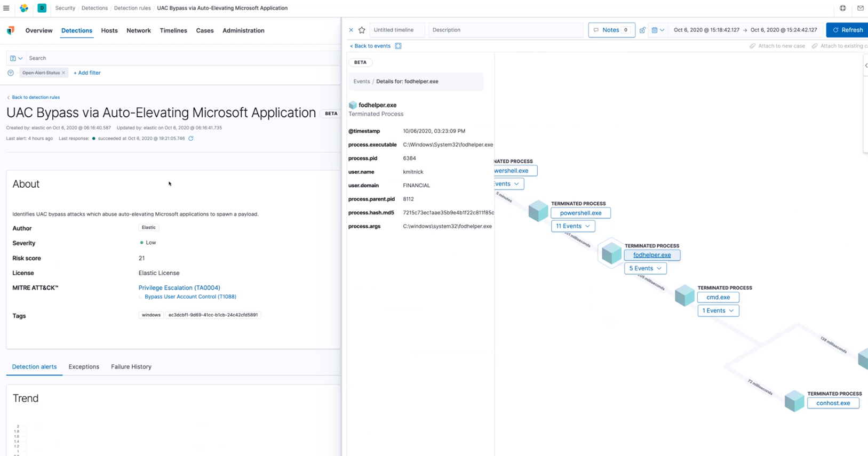Select the conhost.exe process node label
868x456 pixels.
[833, 403]
